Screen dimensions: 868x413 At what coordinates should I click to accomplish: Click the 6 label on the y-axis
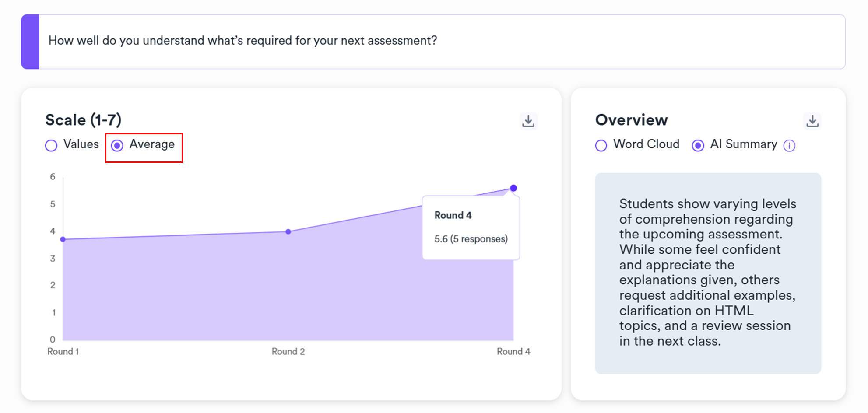click(x=53, y=177)
